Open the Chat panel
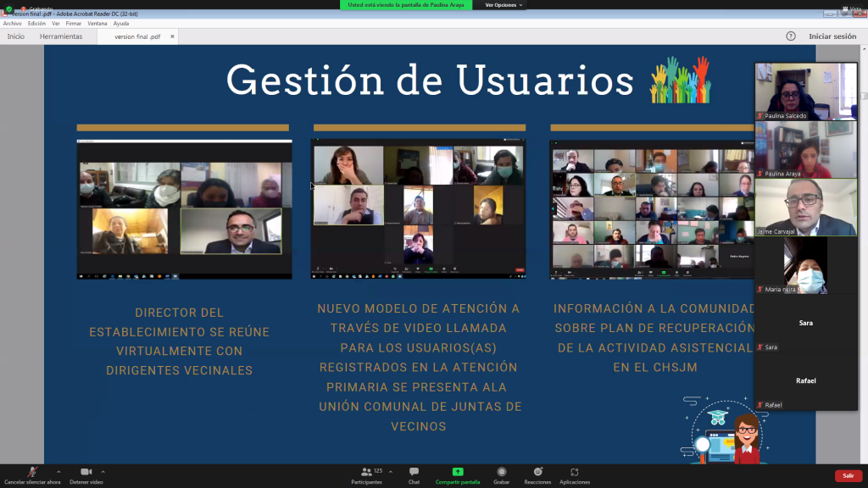Screen dimensions: 868x488 414,473
